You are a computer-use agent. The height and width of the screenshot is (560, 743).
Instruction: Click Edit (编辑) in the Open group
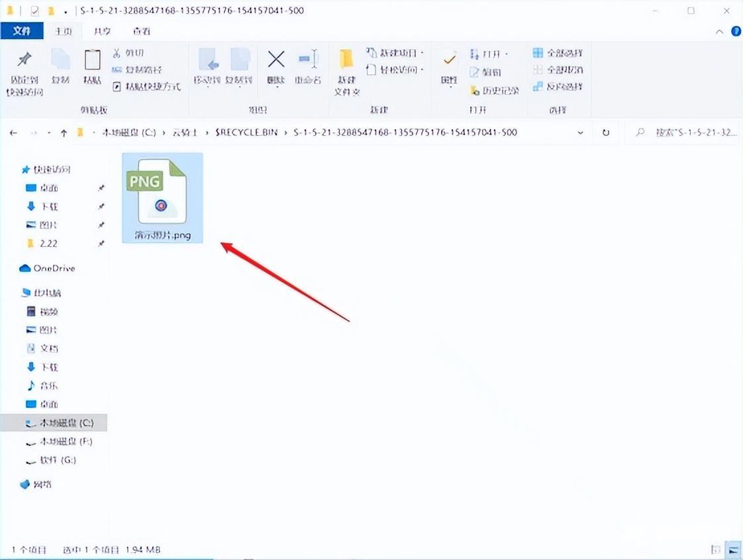[485, 72]
